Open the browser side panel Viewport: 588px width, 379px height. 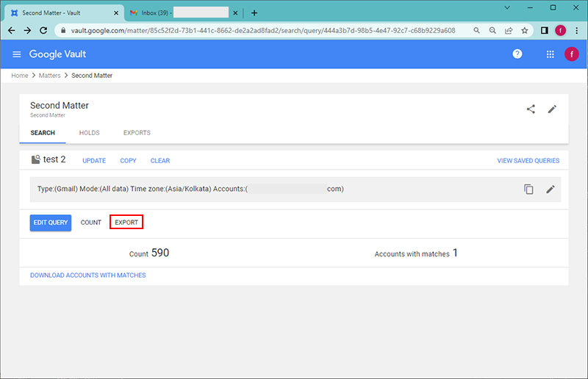544,30
